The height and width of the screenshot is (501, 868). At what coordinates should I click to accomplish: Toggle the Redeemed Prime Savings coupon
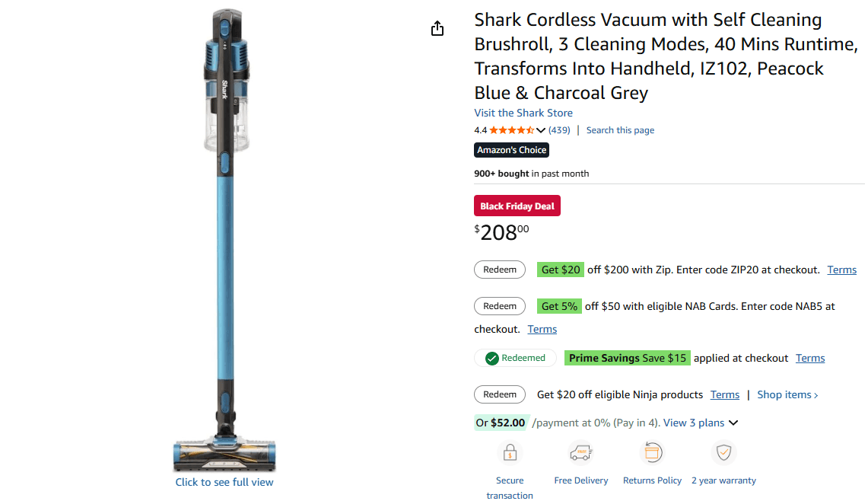tap(515, 358)
